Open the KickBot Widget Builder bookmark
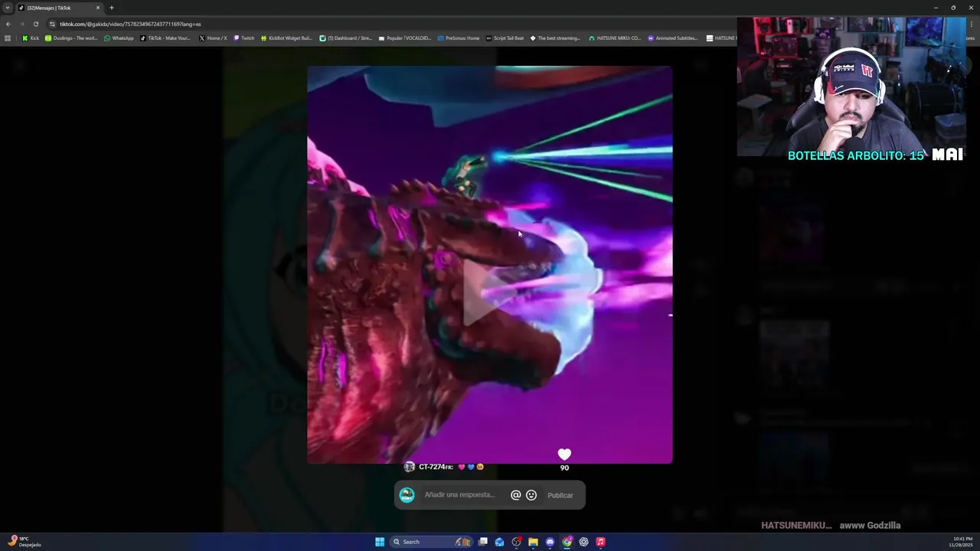The image size is (980, 551). pos(286,38)
